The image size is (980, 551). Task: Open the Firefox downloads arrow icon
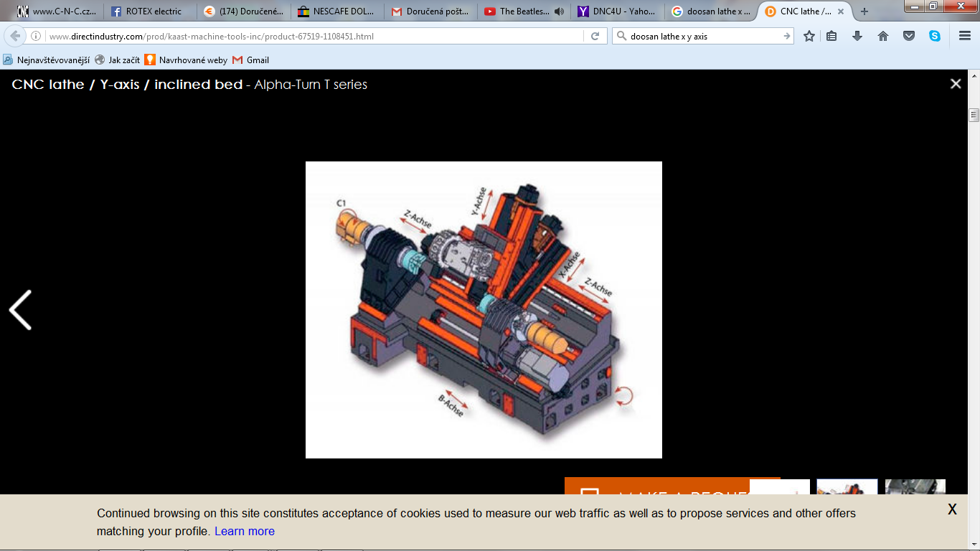coord(857,36)
